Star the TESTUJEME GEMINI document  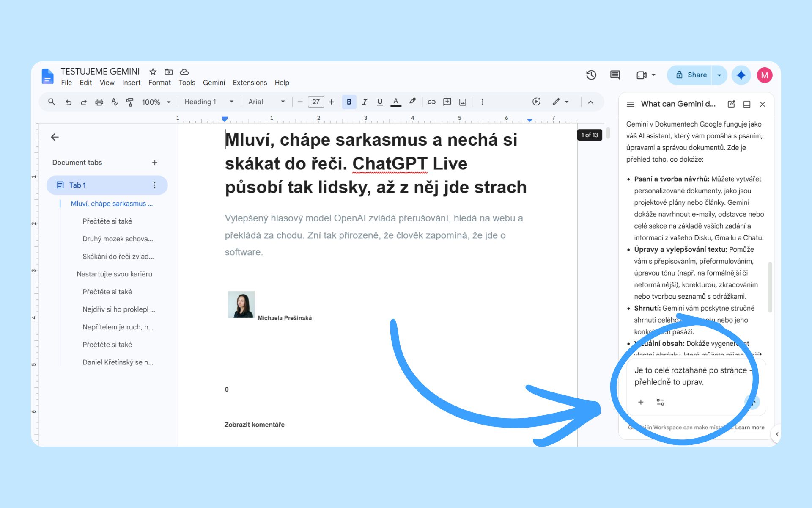click(x=153, y=72)
